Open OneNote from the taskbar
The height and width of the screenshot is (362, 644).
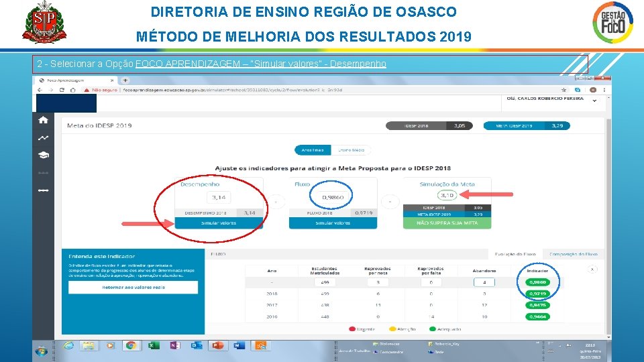point(175,346)
